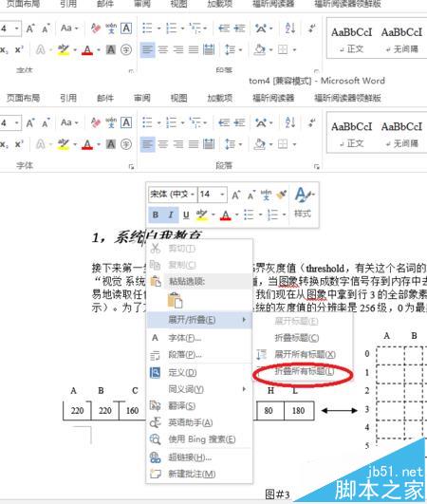Image resolution: width=427 pixels, height=504 pixels.
Task: Click Phonetic Guide icon in the mini toolbar
Action: pos(266,195)
